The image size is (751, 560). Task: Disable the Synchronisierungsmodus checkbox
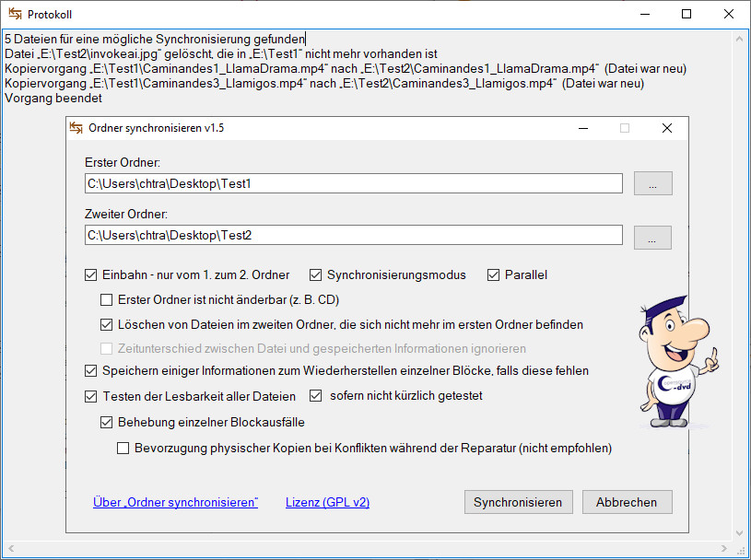315,274
